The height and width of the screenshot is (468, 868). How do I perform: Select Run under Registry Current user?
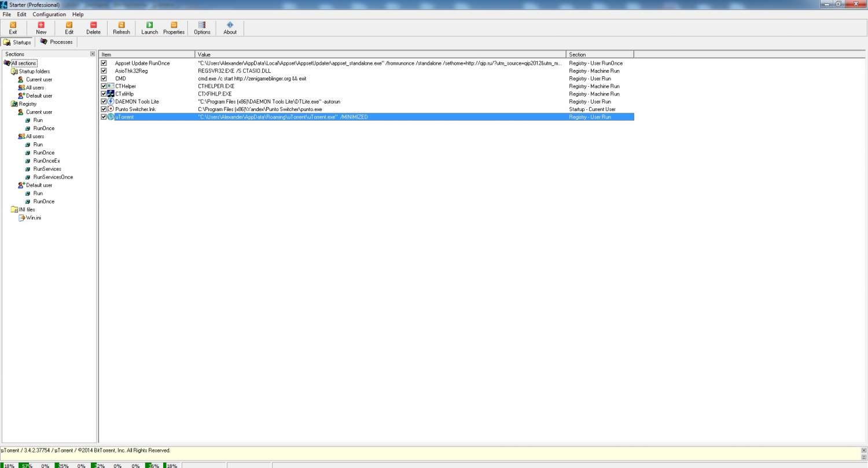[38, 120]
